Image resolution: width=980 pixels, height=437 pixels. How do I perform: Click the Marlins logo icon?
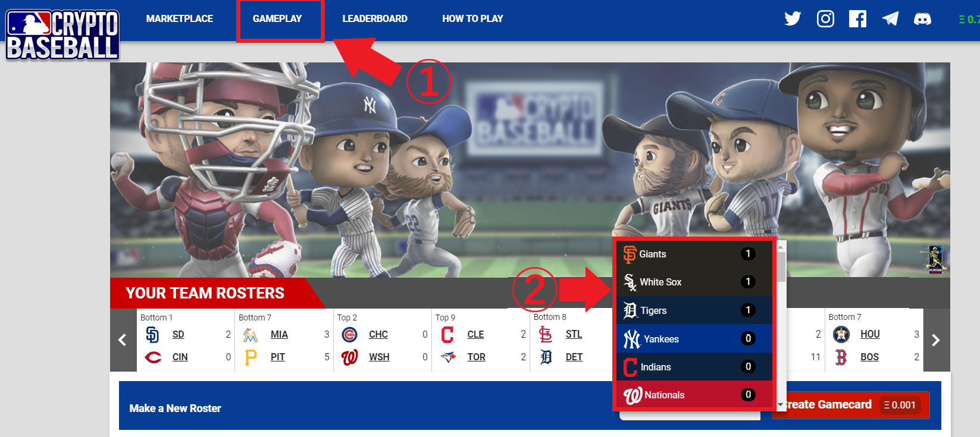(x=251, y=335)
